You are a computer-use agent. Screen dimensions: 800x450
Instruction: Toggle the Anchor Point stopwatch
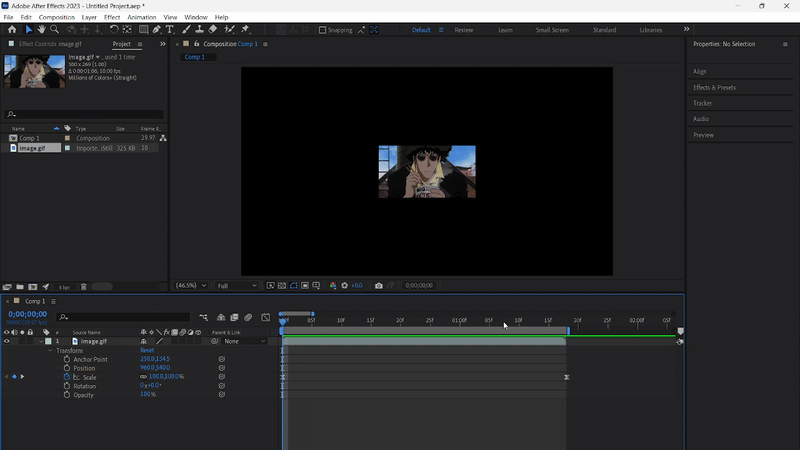(x=67, y=359)
